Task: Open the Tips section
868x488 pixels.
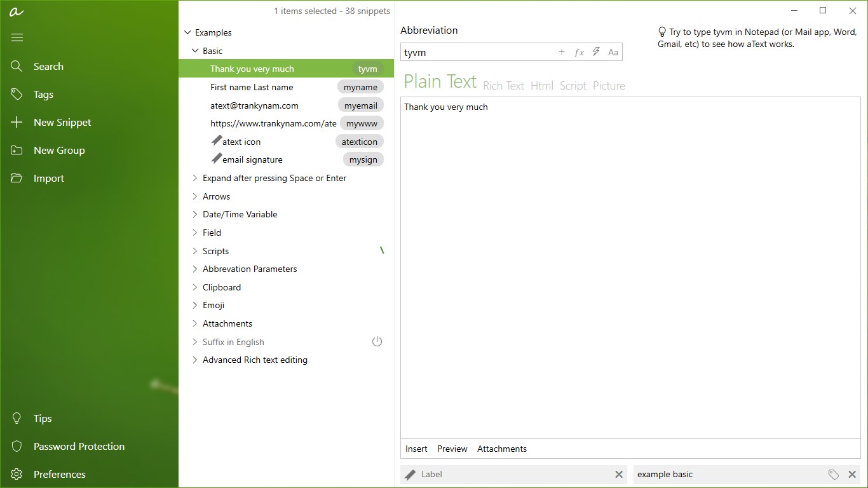Action: coord(43,418)
